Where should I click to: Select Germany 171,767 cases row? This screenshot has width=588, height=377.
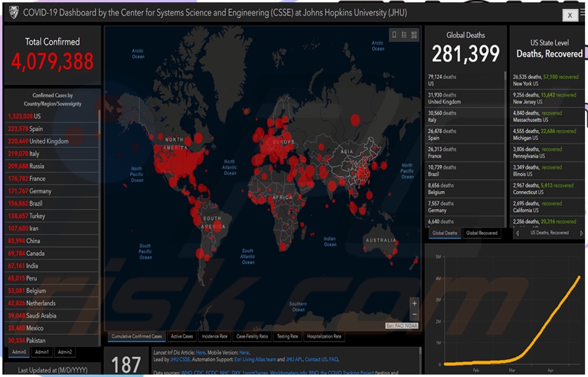click(52, 191)
